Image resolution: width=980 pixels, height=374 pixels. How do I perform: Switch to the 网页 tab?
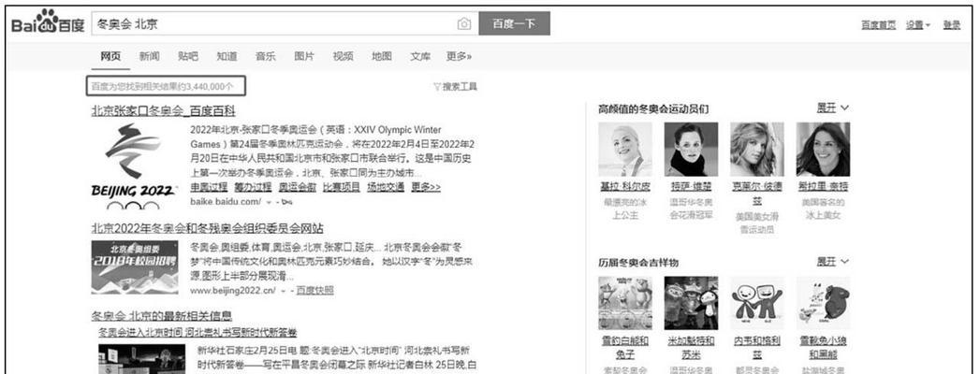110,56
